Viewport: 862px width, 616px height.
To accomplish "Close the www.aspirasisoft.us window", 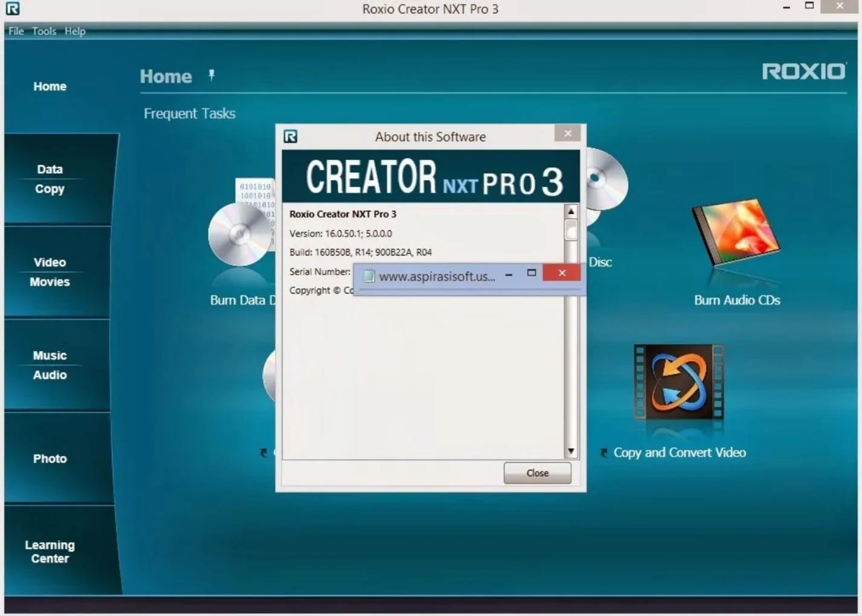I will (562, 273).
